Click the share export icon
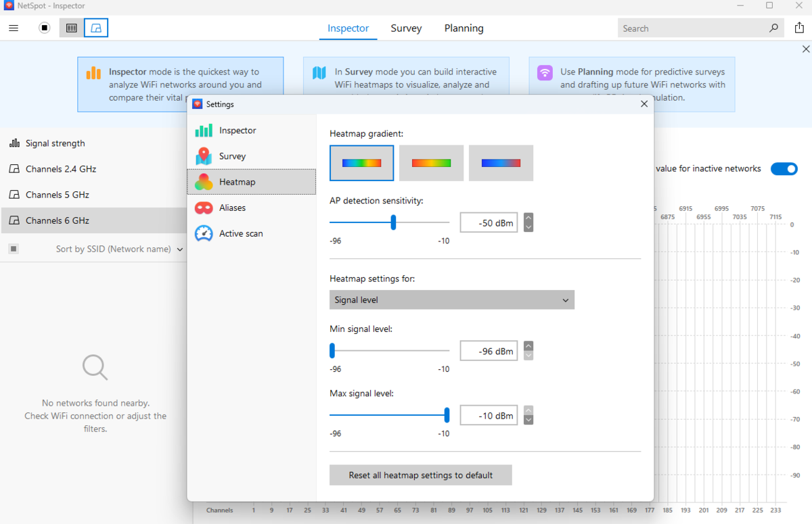Viewport: 812px width, 524px height. click(799, 28)
